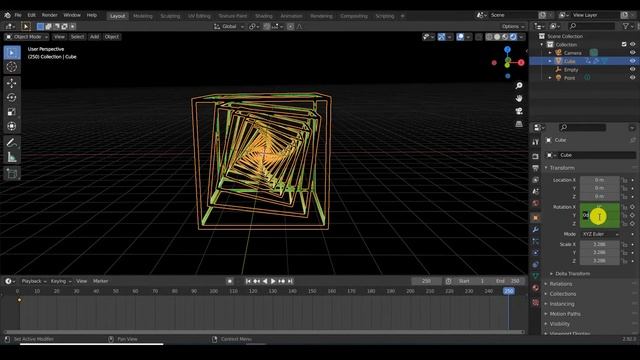Expand the Relations panel
640x360 pixels.
[560, 284]
